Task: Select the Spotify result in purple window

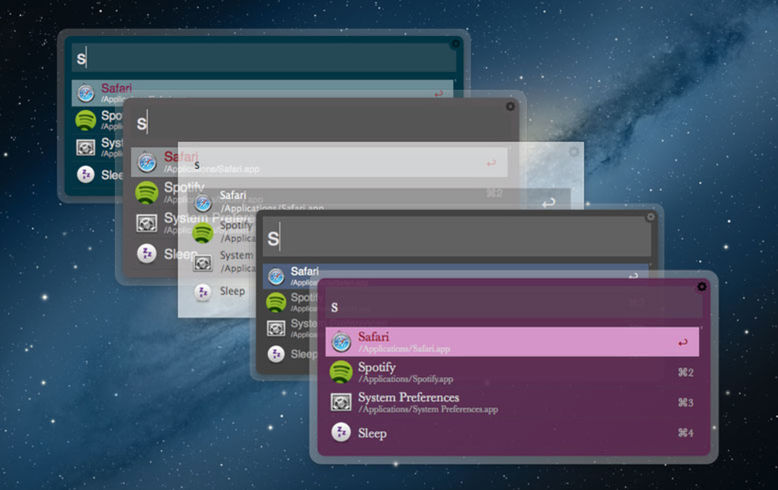Action: coord(512,372)
